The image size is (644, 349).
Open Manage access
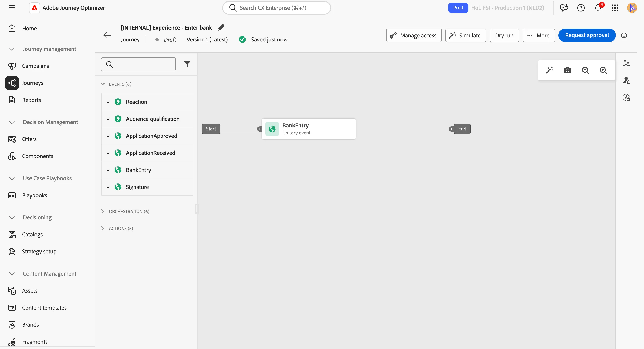coord(414,35)
